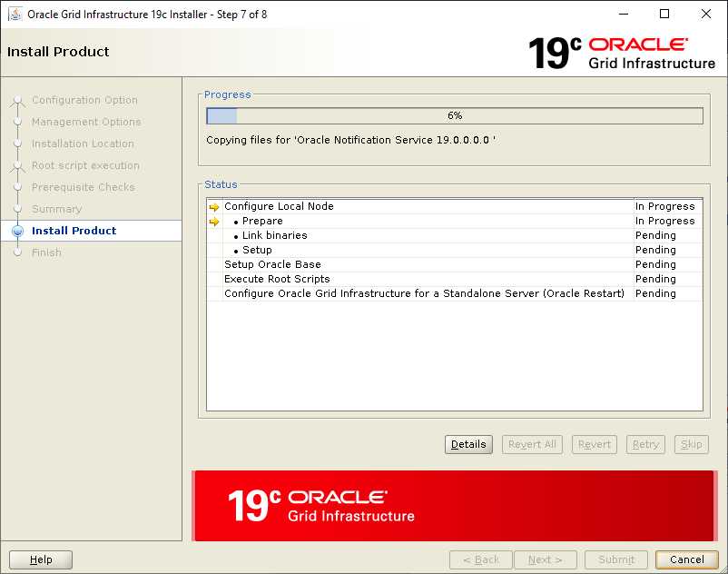Maximize the installer window
The height and width of the screenshot is (574, 728).
click(x=664, y=14)
